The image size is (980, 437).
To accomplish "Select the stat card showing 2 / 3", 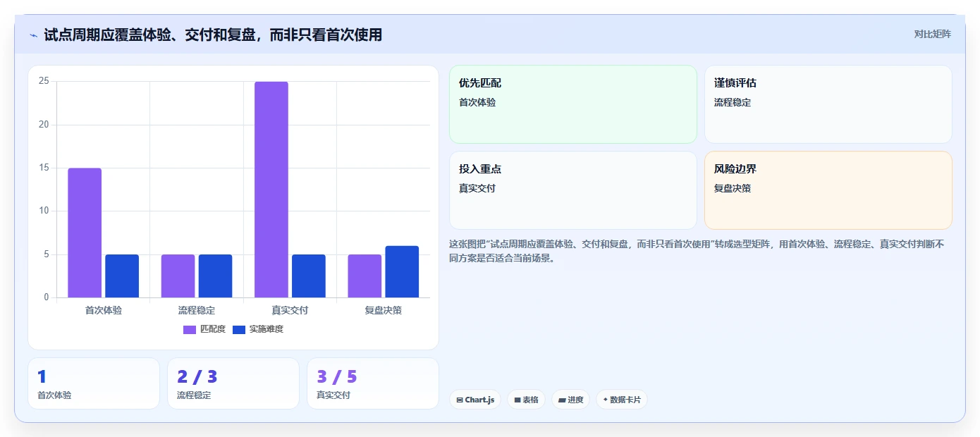I will point(233,383).
